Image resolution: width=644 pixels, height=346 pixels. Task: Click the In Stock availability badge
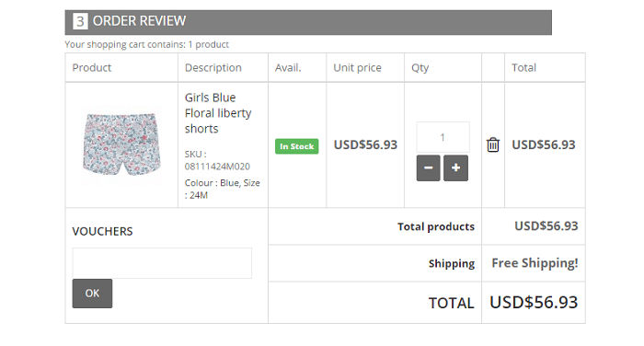[296, 146]
